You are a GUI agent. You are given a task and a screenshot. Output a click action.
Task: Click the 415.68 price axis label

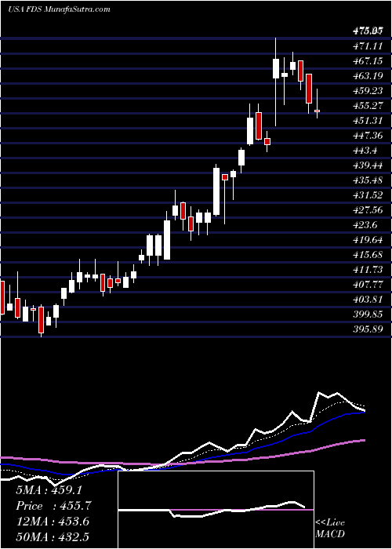tap(367, 255)
